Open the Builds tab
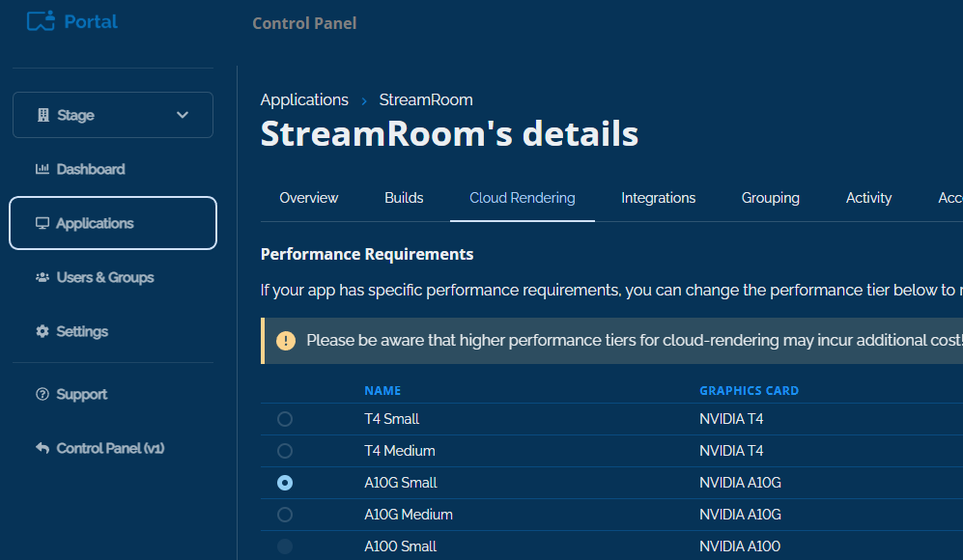This screenshot has width=963, height=560. 404,198
